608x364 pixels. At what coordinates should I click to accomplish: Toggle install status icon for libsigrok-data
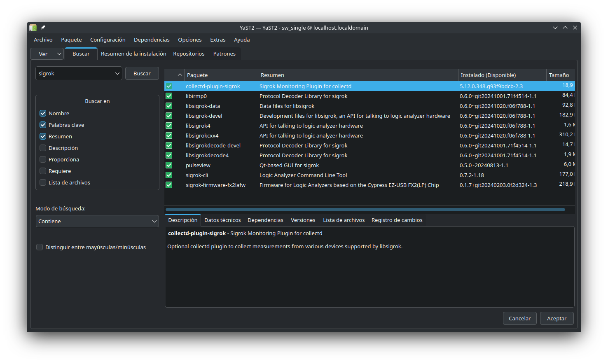(169, 106)
